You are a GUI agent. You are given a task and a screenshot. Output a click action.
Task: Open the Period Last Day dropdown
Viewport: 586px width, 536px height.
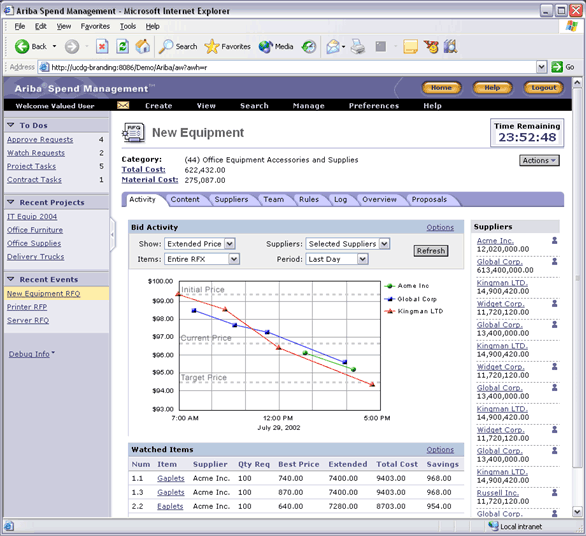coord(362,259)
